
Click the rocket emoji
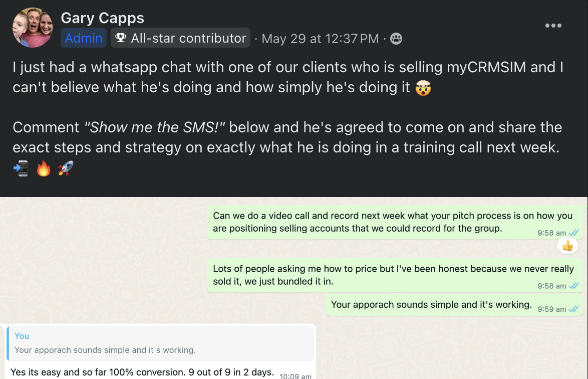tap(65, 168)
